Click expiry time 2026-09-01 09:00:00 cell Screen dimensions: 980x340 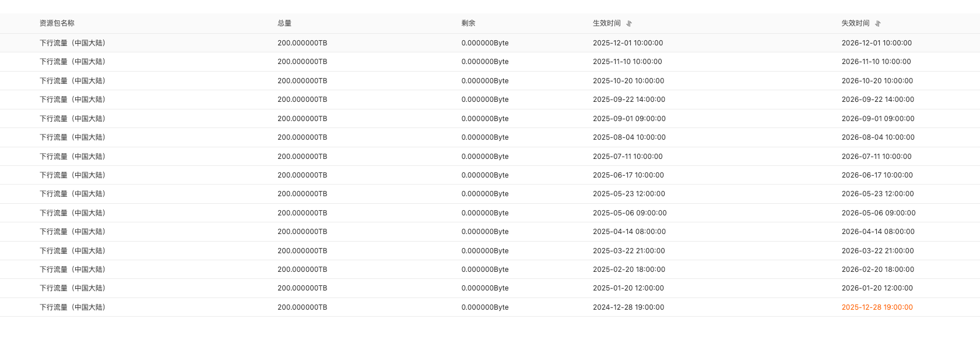click(878, 119)
